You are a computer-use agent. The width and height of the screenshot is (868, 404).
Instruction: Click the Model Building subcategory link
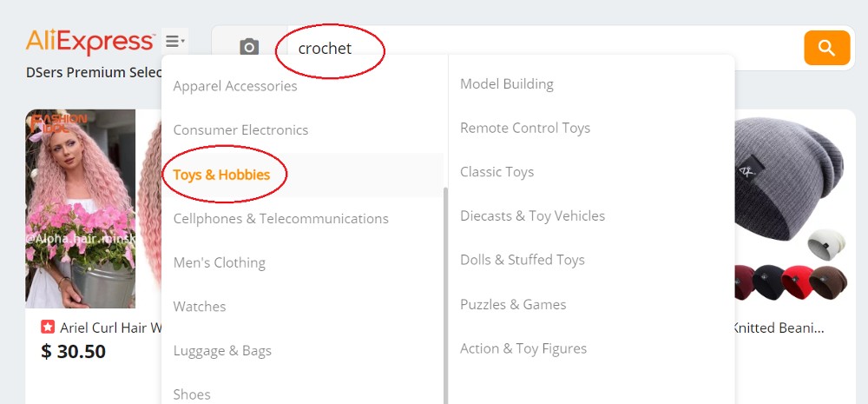pyautogui.click(x=507, y=83)
